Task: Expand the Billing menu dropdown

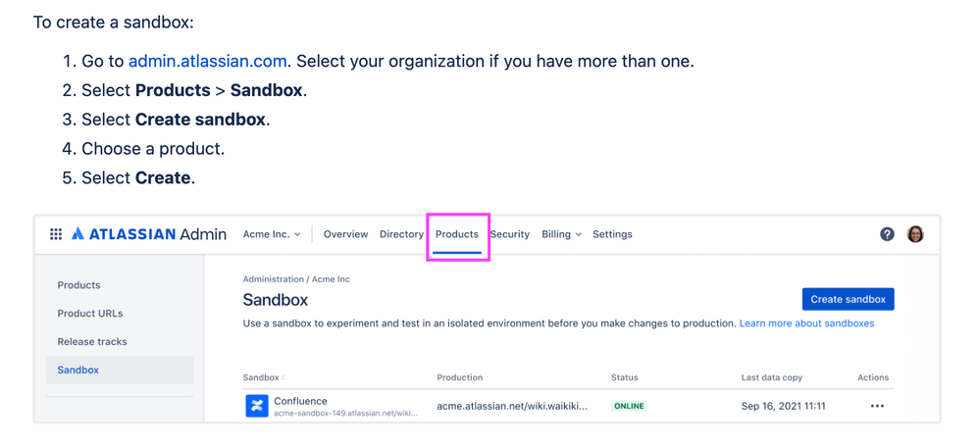Action: 561,234
